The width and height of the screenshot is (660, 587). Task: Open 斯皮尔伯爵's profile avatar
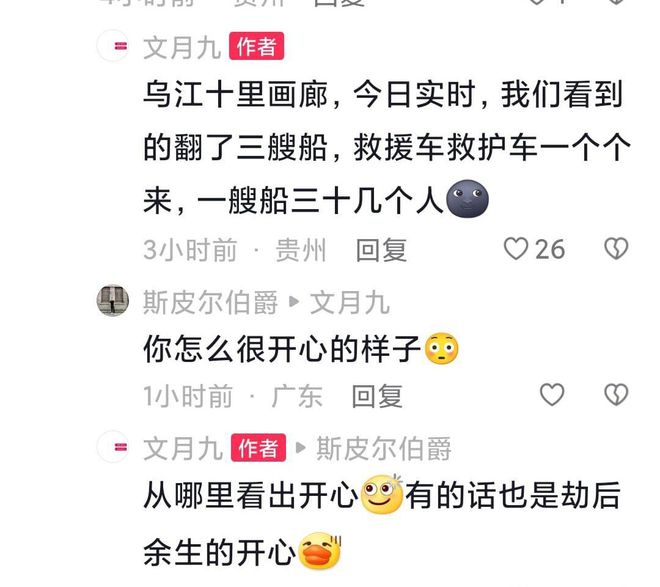pos(112,300)
